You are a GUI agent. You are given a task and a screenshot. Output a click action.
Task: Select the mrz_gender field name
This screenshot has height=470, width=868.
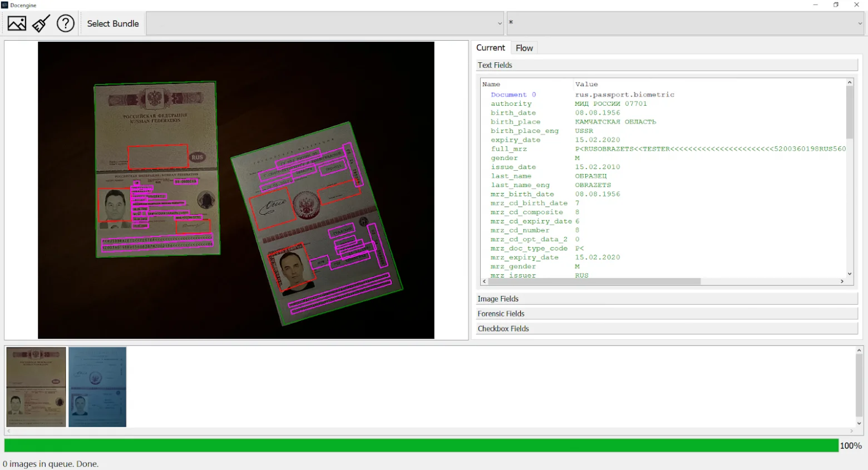513,266
